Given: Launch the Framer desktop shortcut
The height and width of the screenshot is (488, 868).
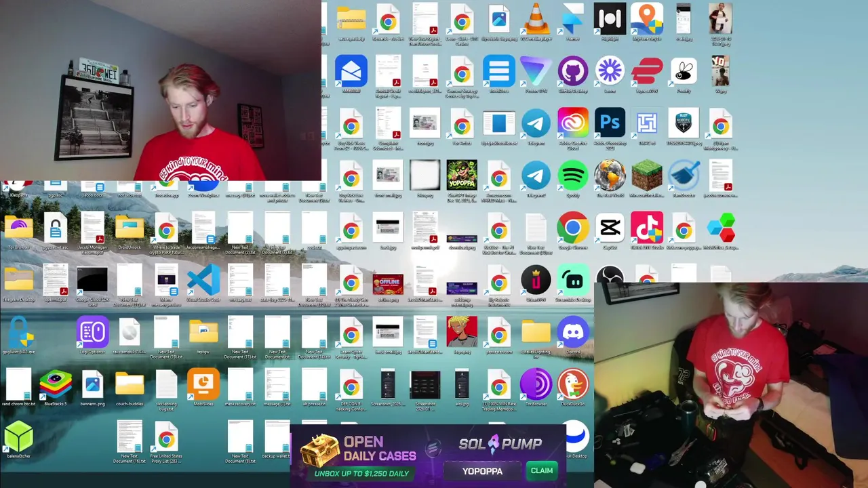Looking at the screenshot, I should (x=572, y=19).
